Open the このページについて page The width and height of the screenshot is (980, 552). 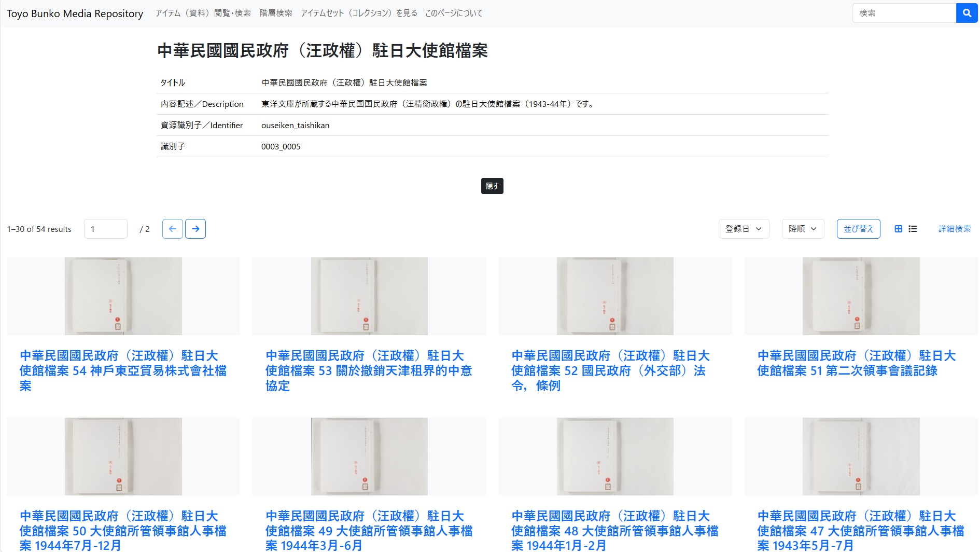point(453,13)
